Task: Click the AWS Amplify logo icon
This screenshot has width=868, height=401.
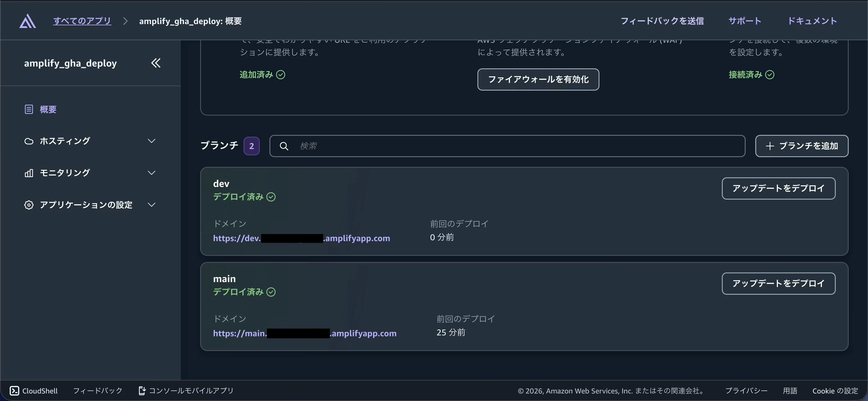Action: [x=28, y=21]
